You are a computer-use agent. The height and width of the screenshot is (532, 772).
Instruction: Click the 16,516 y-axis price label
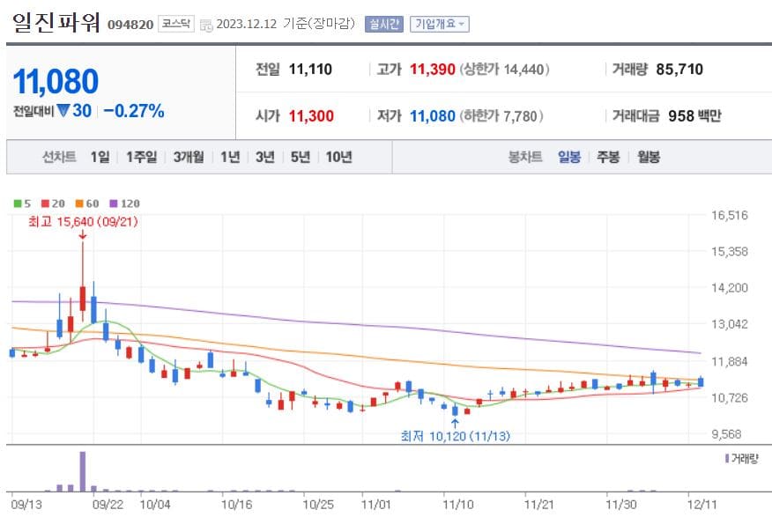pos(729,215)
